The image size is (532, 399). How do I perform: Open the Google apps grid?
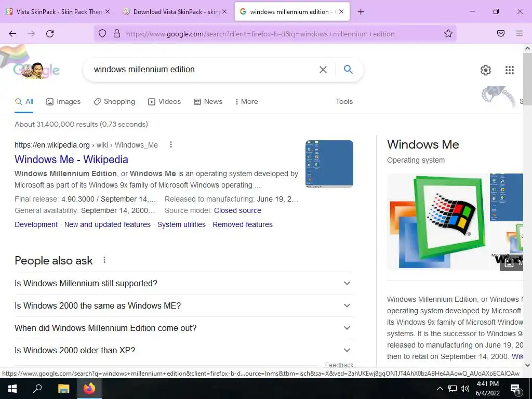[509, 70]
